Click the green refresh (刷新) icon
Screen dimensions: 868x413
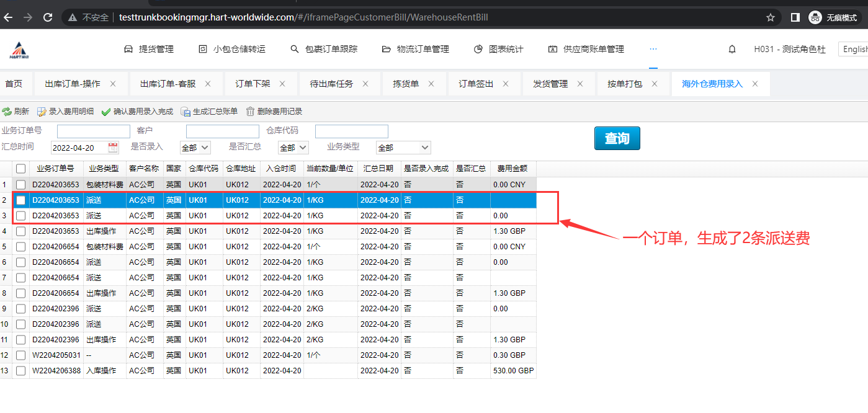click(7, 112)
